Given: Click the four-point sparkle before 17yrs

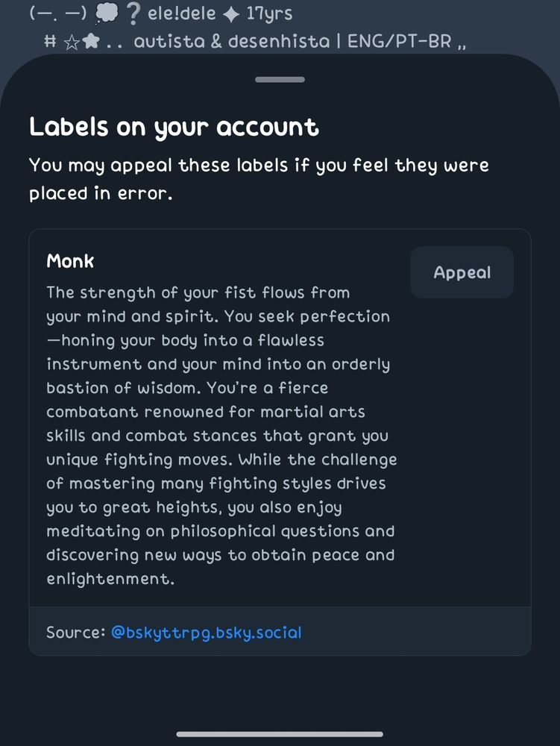Looking at the screenshot, I should pyautogui.click(x=231, y=14).
